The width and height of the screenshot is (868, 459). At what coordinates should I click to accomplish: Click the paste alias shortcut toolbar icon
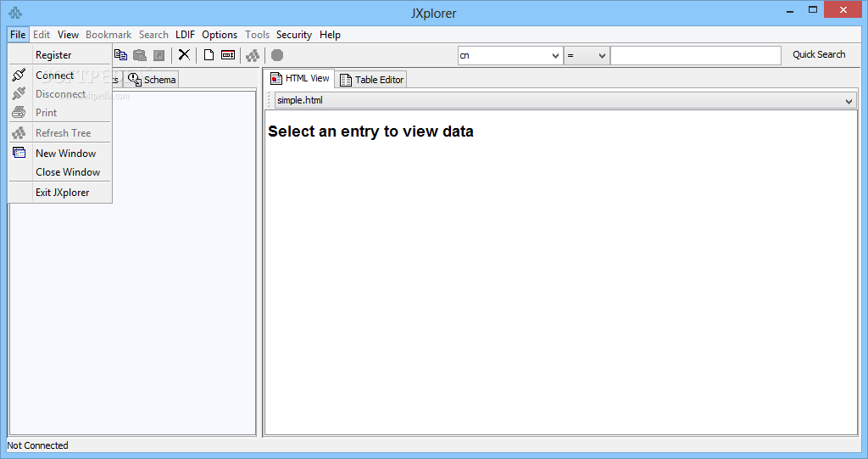click(159, 55)
